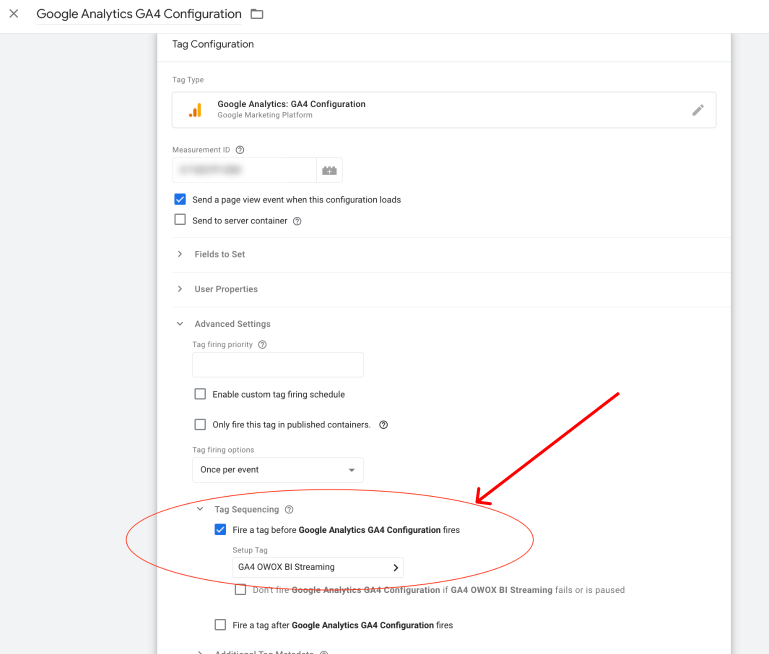Uncheck Send a page view event checkbox
769x654 pixels.
coord(180,200)
